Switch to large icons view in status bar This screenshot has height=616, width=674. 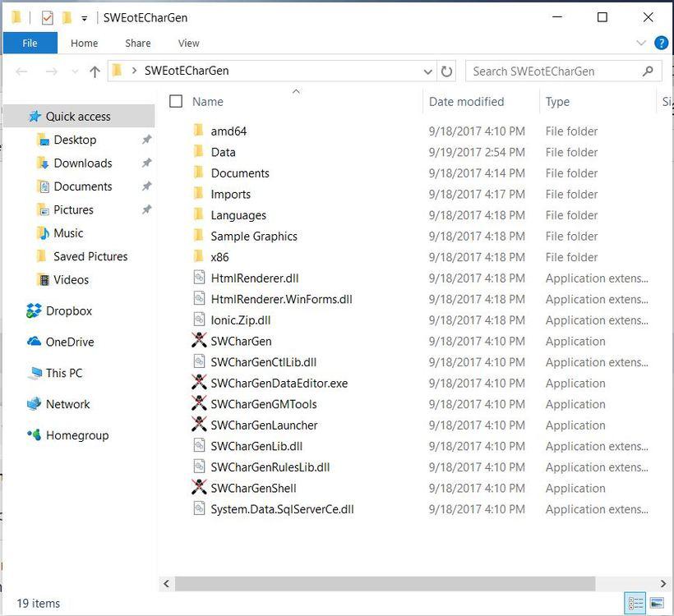click(657, 604)
